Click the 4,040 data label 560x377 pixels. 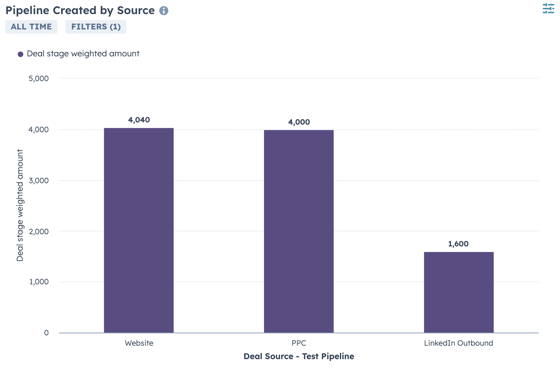[x=139, y=120]
